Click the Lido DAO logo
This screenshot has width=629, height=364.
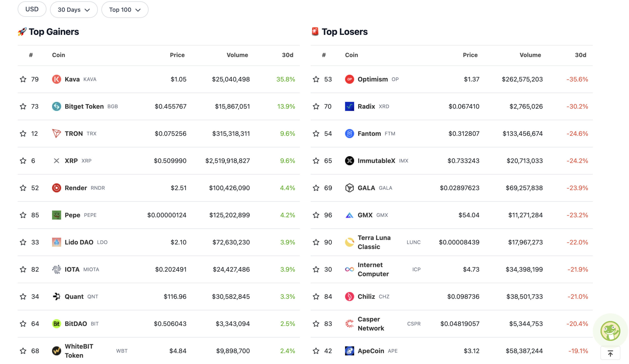click(57, 242)
